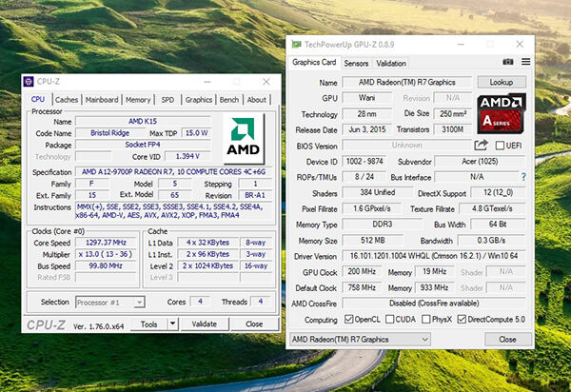The width and height of the screenshot is (571, 392).
Task: Click the Bus Speed value 99.80 MHz
Action: 106,265
